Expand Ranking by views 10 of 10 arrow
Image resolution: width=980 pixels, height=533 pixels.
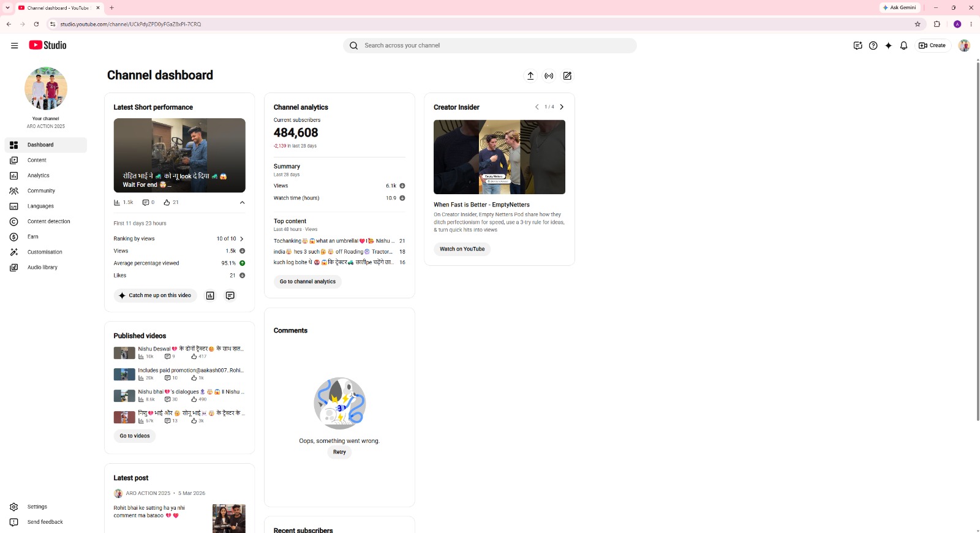(x=241, y=239)
